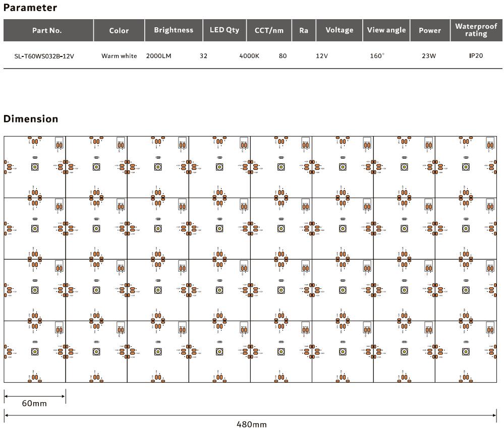Click the CCT/nm column header
This screenshot has width=504, height=429.
coord(269,30)
